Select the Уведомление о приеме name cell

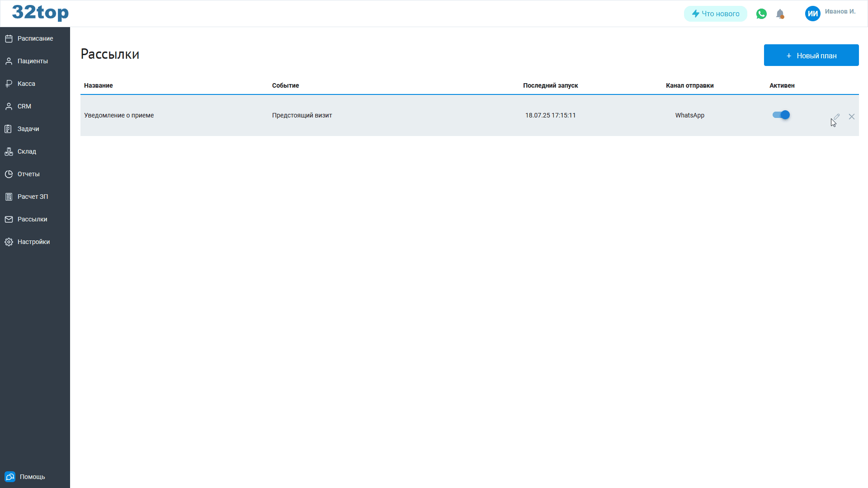[x=119, y=115]
